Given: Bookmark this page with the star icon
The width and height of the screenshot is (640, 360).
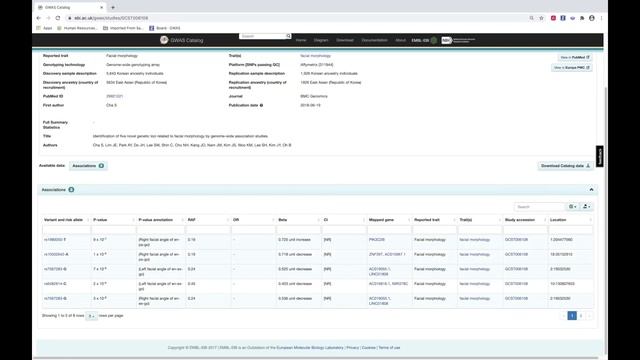Looking at the screenshot, I should (x=542, y=18).
